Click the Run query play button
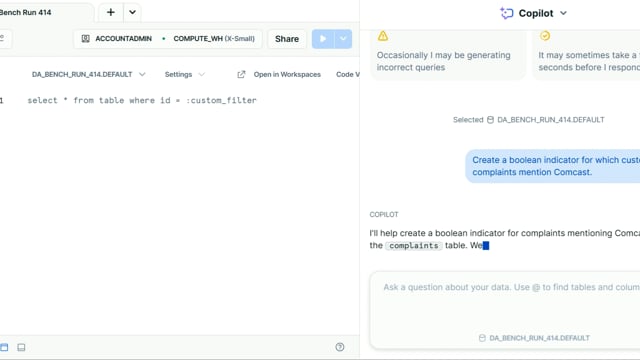 pos(323,39)
